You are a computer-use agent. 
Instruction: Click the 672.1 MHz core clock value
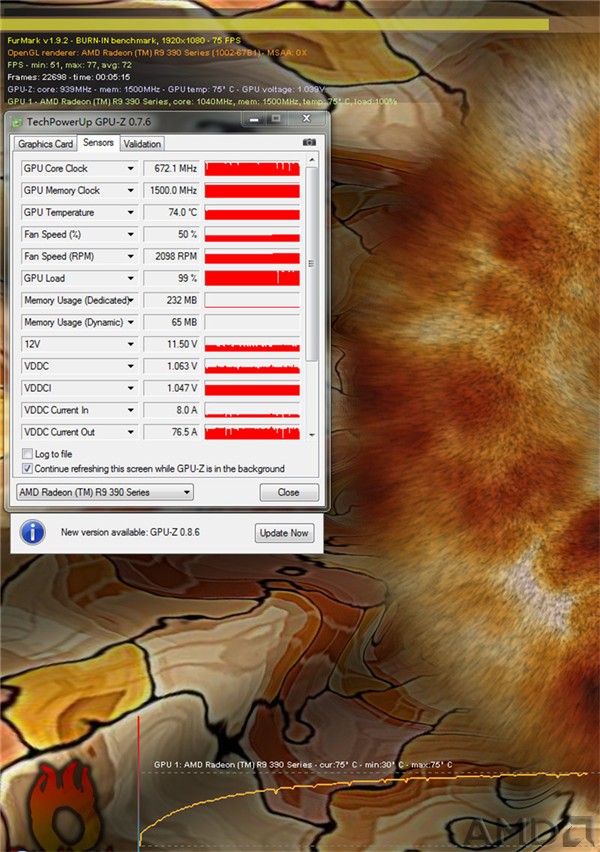pos(171,168)
